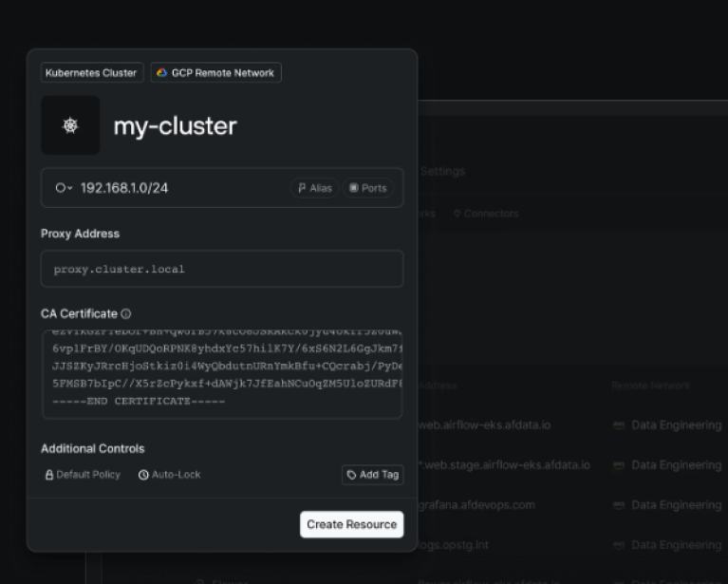
Task: Click the Connectors icon in background tabs
Action: pyautogui.click(x=457, y=214)
